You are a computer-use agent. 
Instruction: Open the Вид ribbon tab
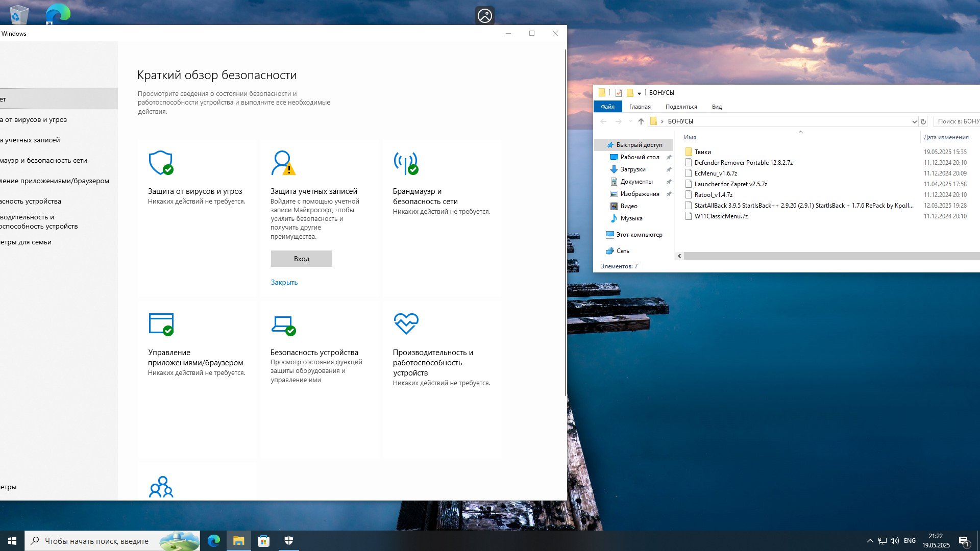tap(717, 107)
